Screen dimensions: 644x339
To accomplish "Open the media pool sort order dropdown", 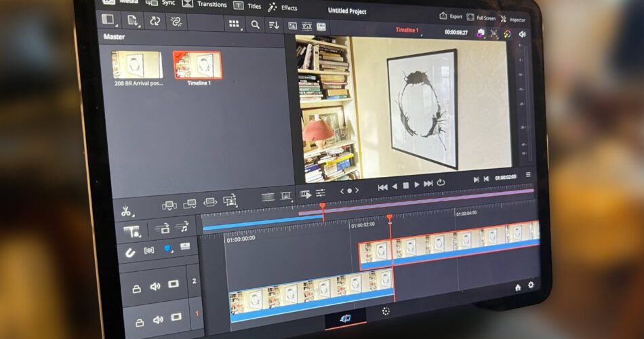I will (x=274, y=25).
